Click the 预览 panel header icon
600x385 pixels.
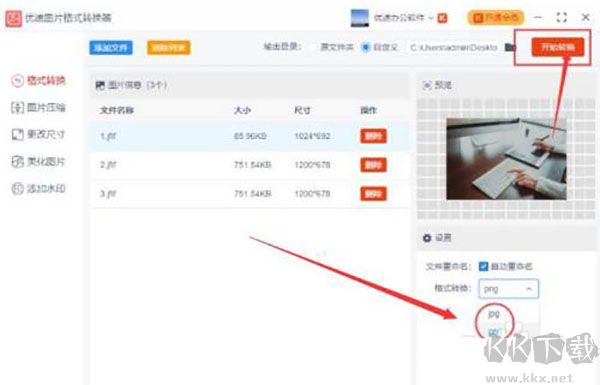(427, 85)
